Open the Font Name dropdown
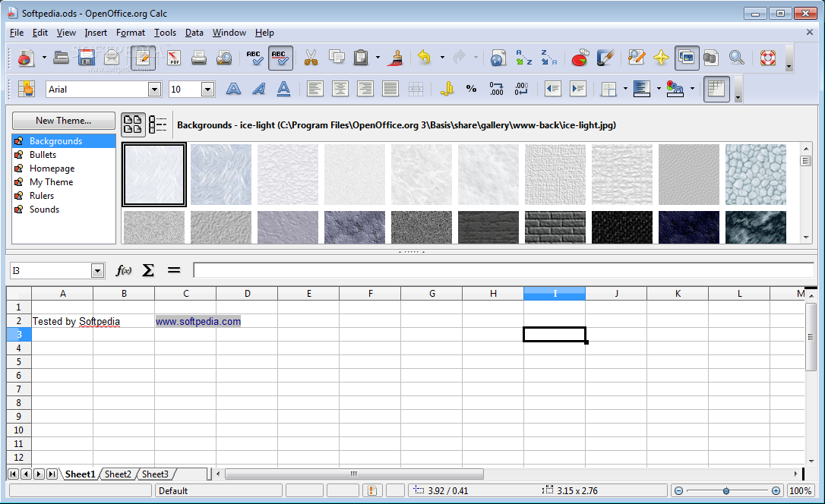Viewport: 825px width, 504px height. pyautogui.click(x=154, y=90)
